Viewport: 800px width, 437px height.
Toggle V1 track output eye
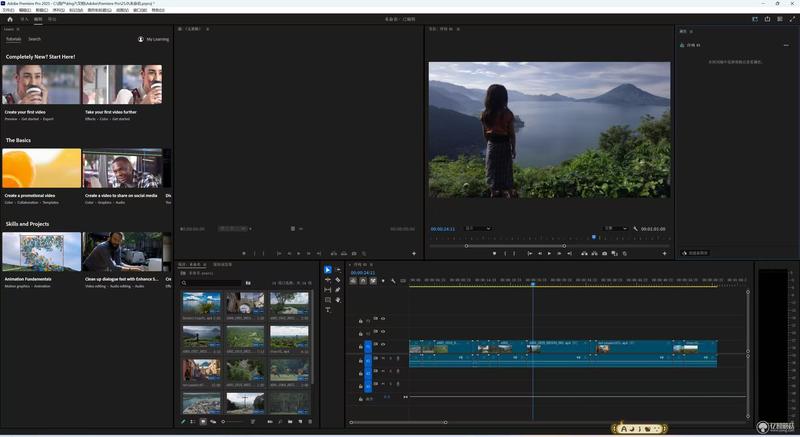point(383,344)
